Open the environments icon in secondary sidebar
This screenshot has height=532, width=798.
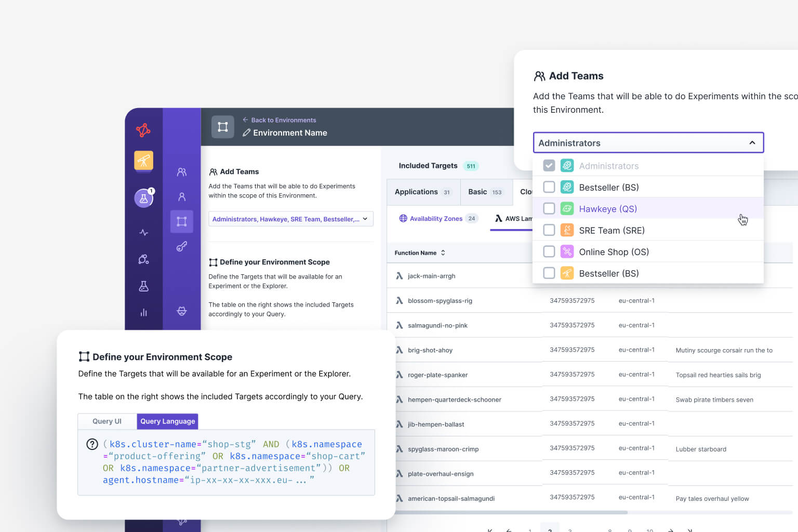182,222
